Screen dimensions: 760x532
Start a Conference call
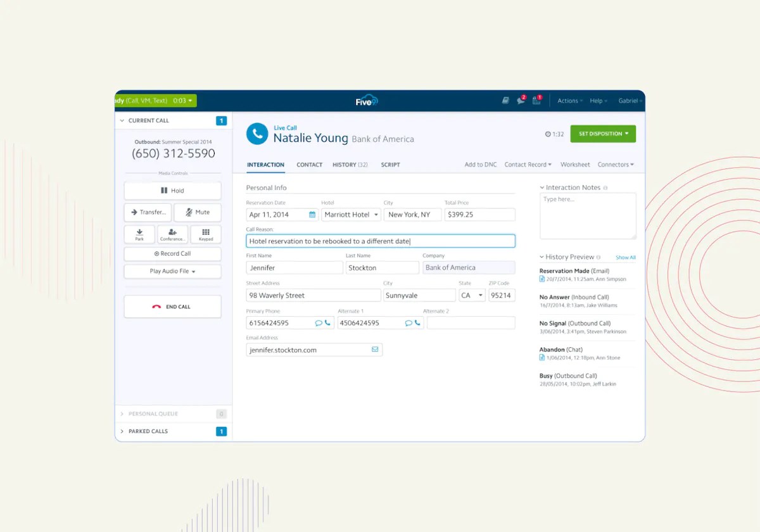[x=172, y=234]
